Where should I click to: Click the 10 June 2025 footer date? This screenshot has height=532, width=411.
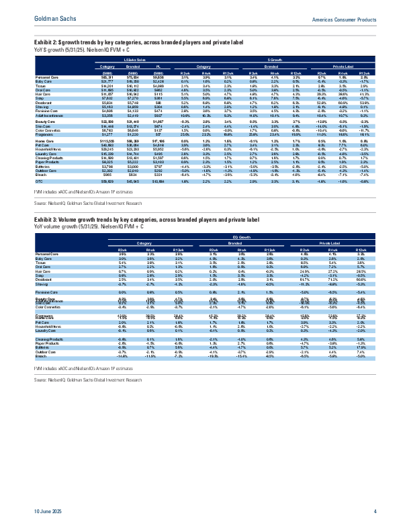[48, 511]
